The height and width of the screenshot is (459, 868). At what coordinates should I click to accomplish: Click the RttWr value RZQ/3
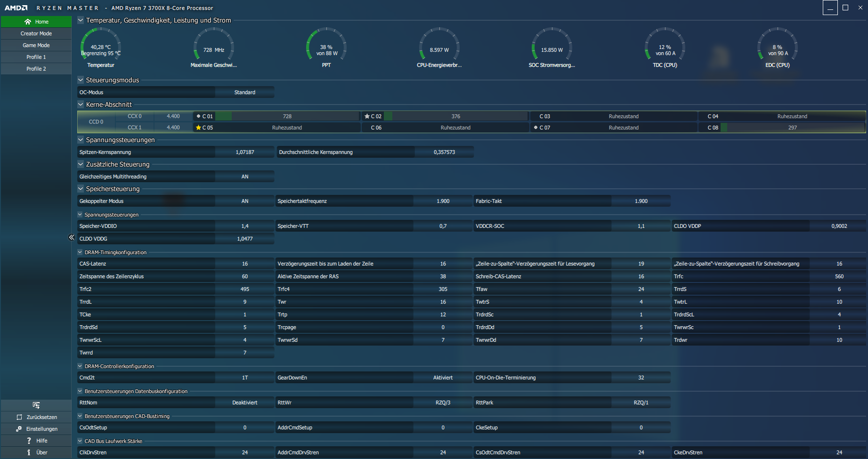click(x=443, y=403)
